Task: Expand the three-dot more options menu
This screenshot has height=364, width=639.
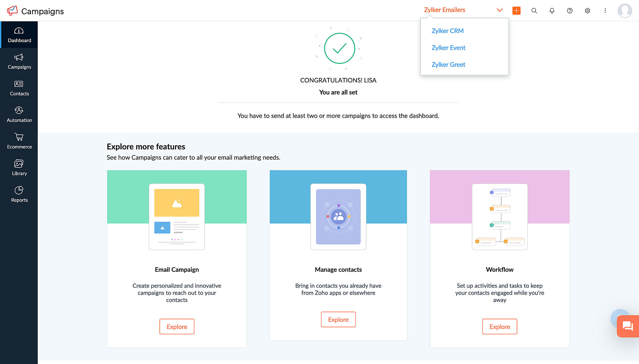Action: [605, 11]
